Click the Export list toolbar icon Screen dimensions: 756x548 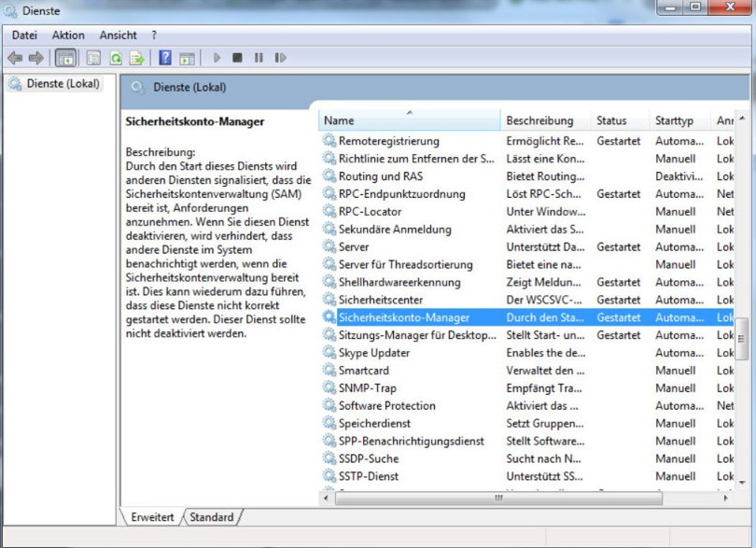point(137,58)
